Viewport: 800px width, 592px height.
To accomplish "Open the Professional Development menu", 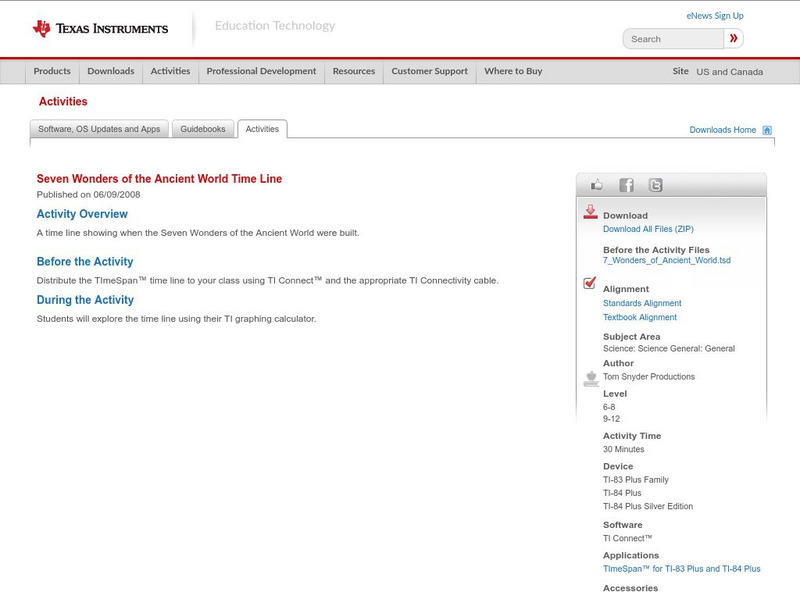I will (261, 72).
